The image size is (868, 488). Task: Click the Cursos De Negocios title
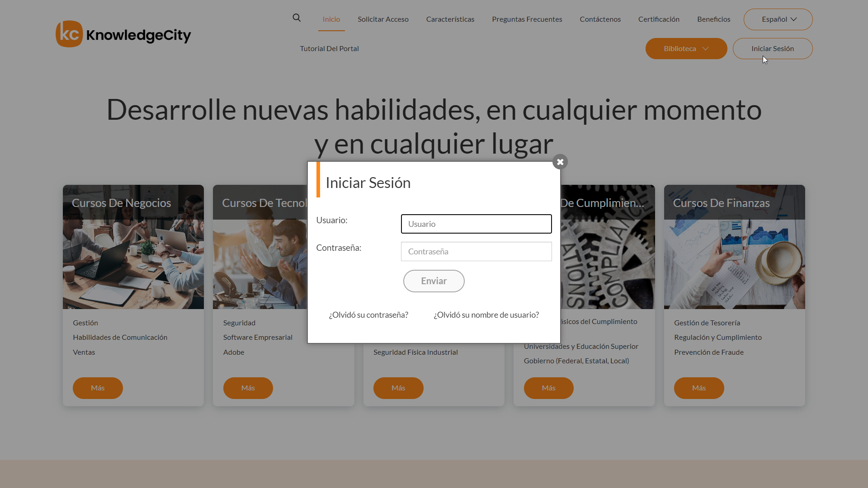[122, 203]
